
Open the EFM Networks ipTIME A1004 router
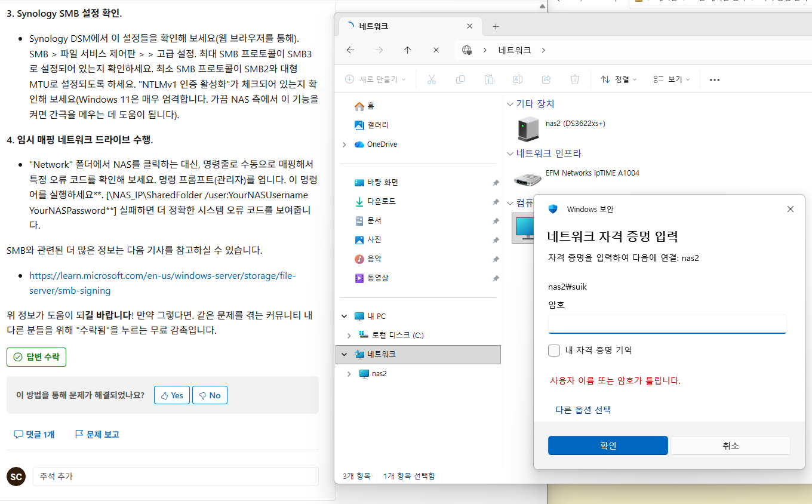click(x=577, y=177)
